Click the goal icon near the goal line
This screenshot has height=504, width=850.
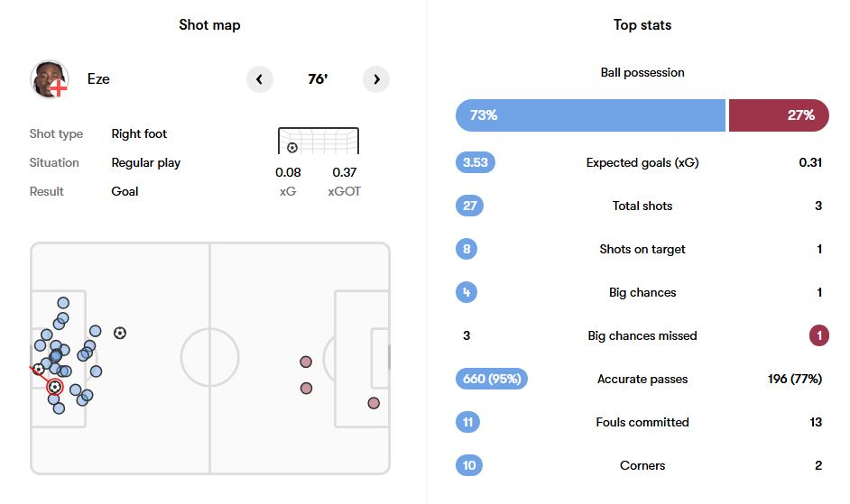point(39,370)
